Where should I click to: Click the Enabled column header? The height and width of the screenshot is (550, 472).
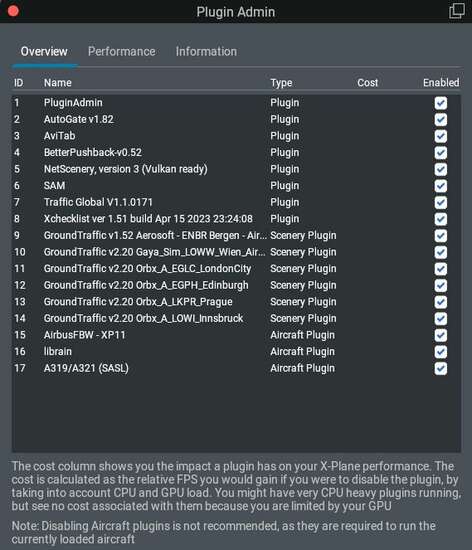[441, 83]
